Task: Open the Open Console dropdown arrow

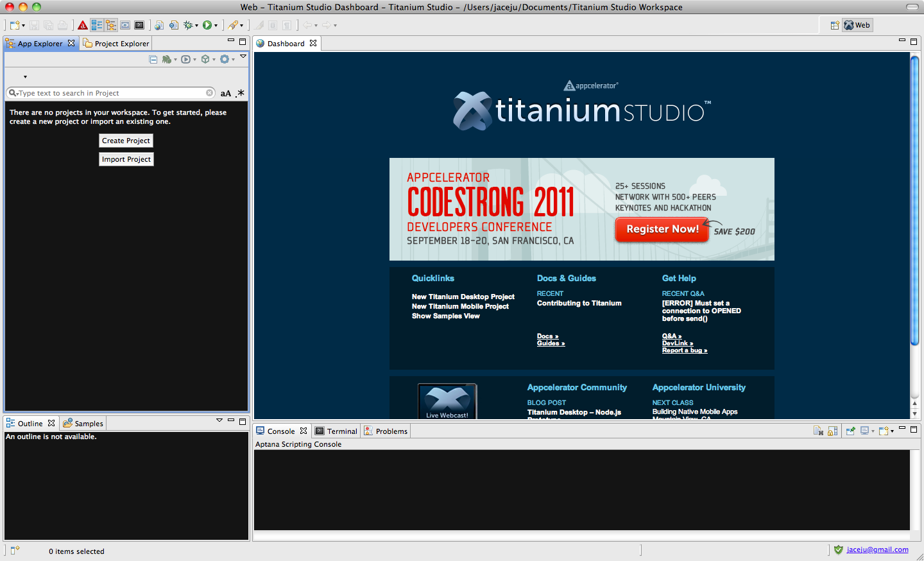Action: pyautogui.click(x=892, y=431)
